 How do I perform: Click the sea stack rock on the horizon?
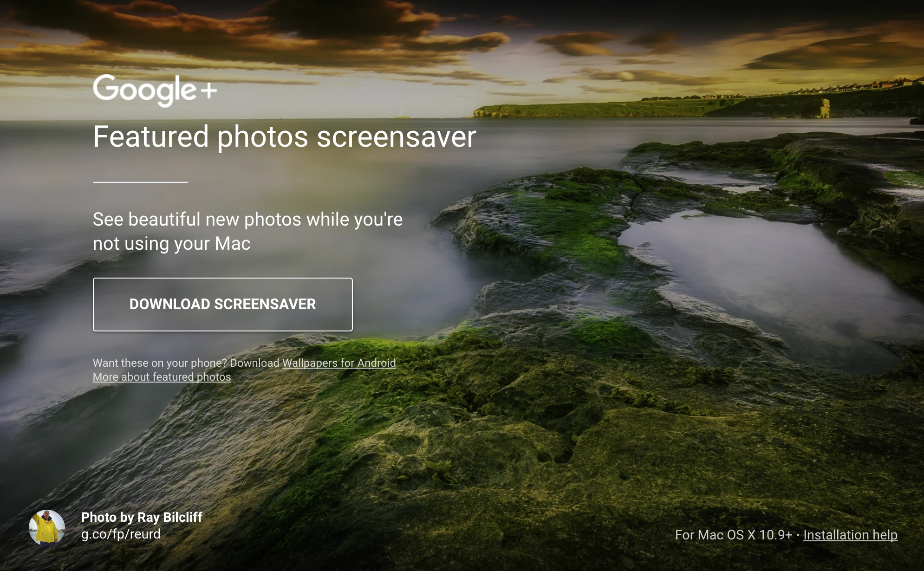(825, 108)
